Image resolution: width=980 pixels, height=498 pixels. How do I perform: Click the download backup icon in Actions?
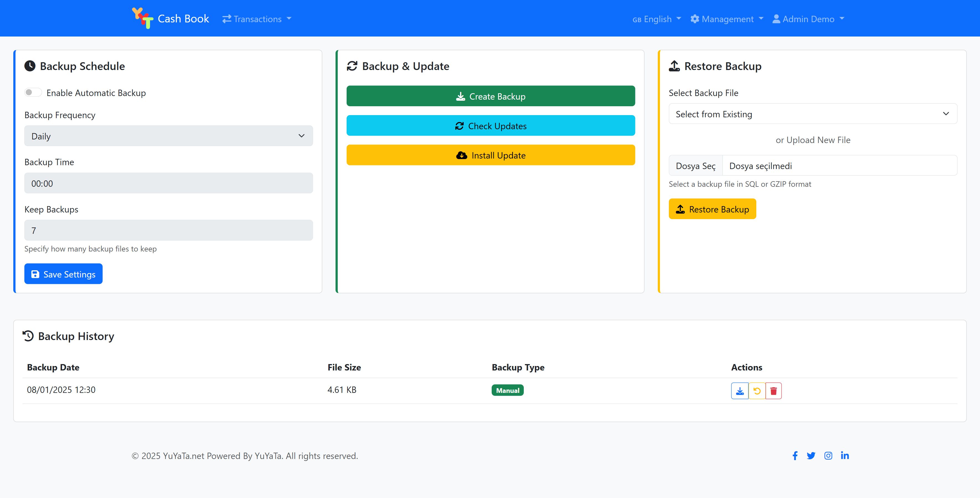tap(739, 391)
